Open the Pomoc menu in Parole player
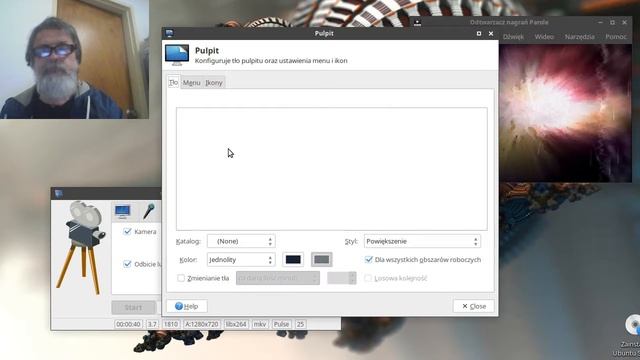640x360 pixels. [x=616, y=37]
